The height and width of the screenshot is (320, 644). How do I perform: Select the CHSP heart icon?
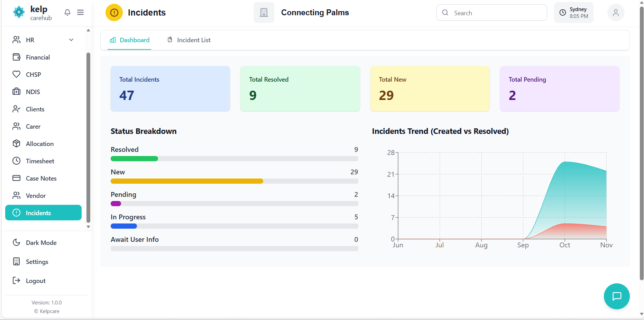point(16,74)
